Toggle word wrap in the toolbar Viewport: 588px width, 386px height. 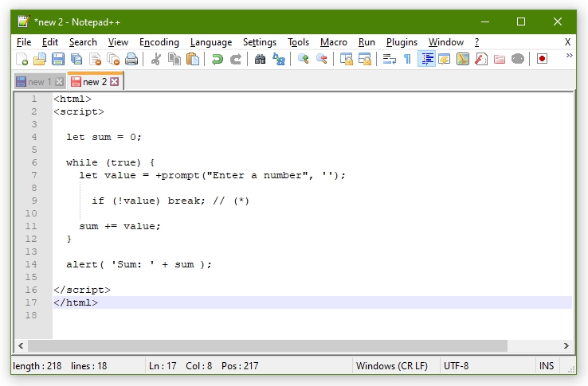(389, 59)
